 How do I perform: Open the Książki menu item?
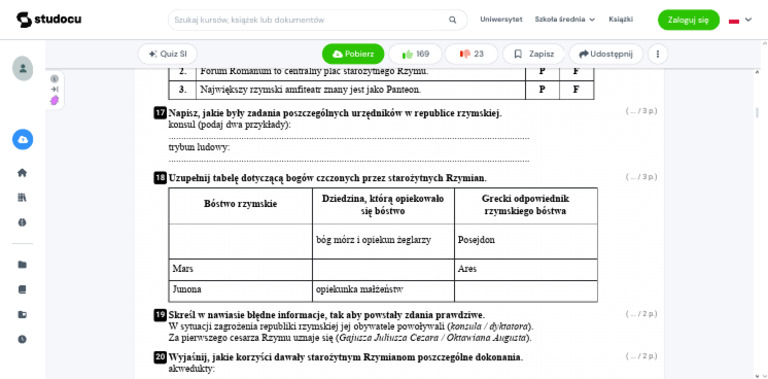point(621,20)
